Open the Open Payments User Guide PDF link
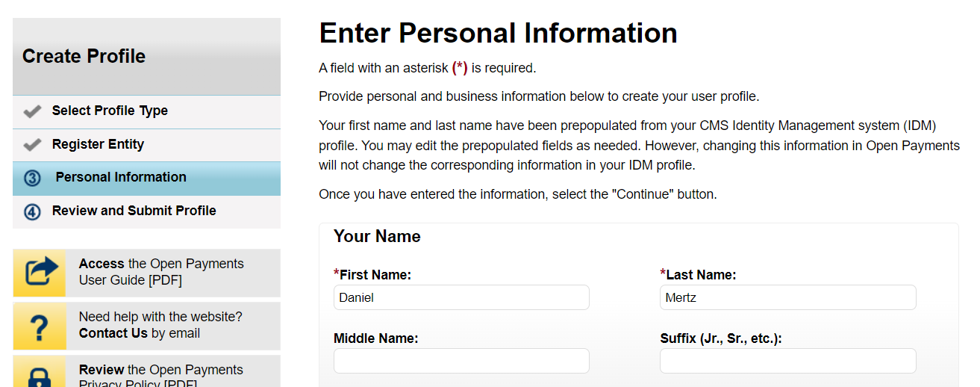Viewport: 980px width, 387px height. pos(161,272)
